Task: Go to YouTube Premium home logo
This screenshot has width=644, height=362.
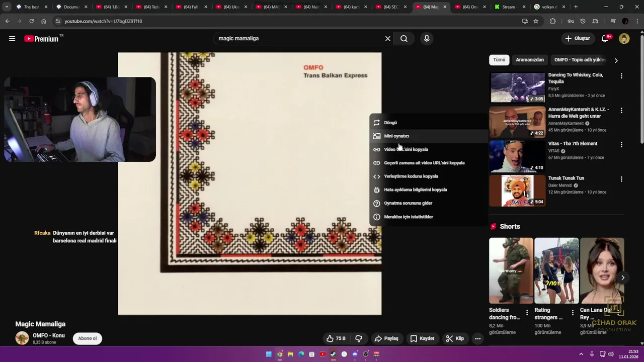Action: [x=41, y=39]
